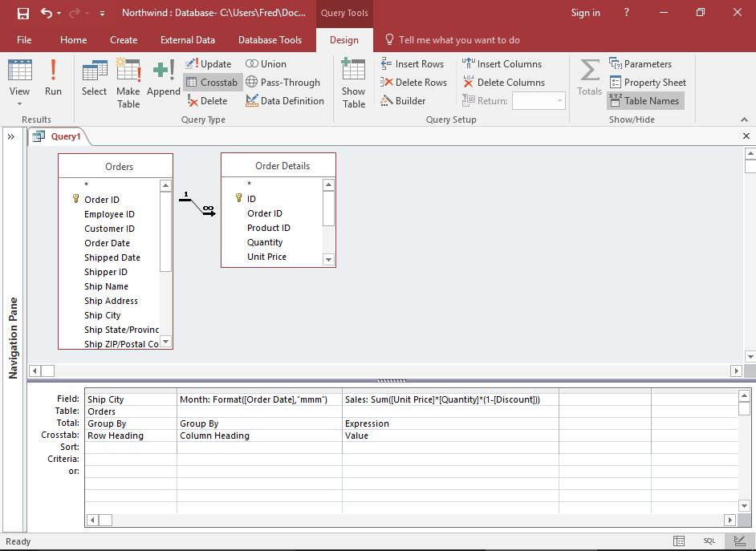Toggle the Totals sigma button
Image resolution: width=756 pixels, height=551 pixels.
[589, 78]
